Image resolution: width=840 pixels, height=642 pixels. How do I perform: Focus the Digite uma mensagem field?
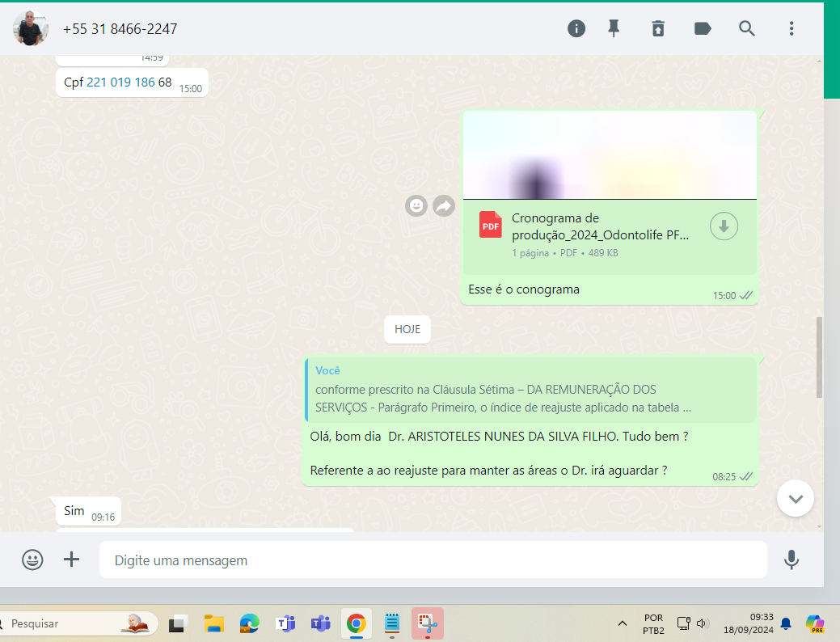coord(433,560)
